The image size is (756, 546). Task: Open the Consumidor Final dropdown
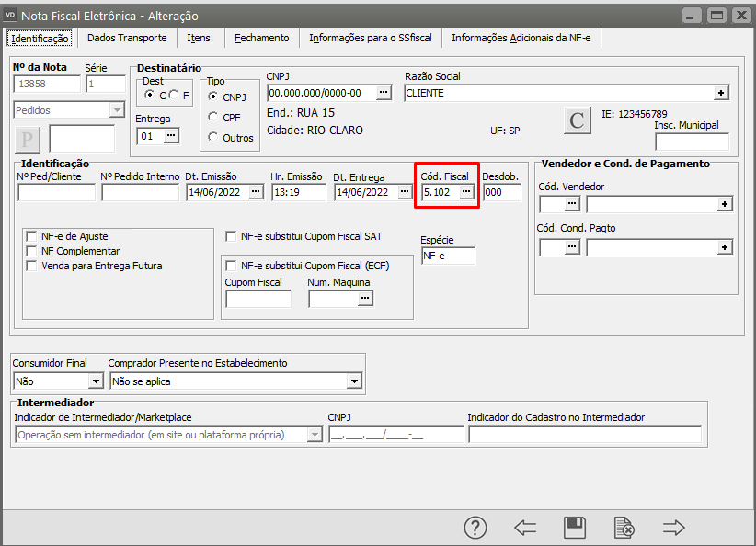95,381
